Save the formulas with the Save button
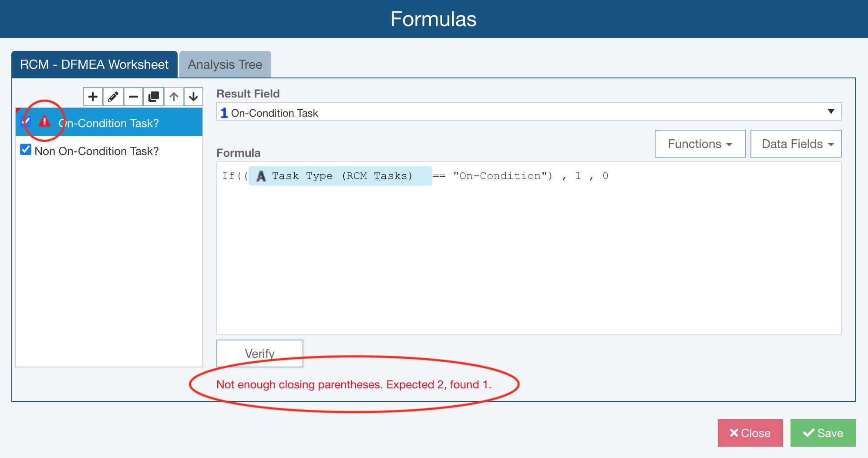 823,433
